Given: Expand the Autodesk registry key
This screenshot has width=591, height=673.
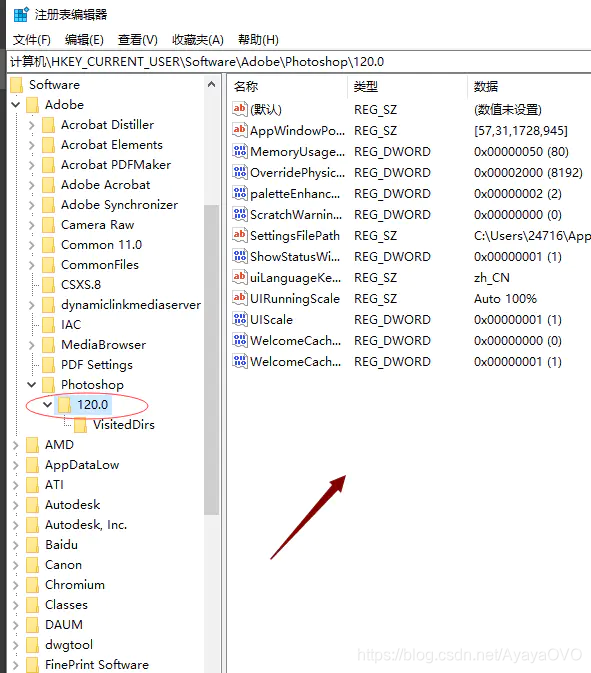Looking at the screenshot, I should point(16,505).
